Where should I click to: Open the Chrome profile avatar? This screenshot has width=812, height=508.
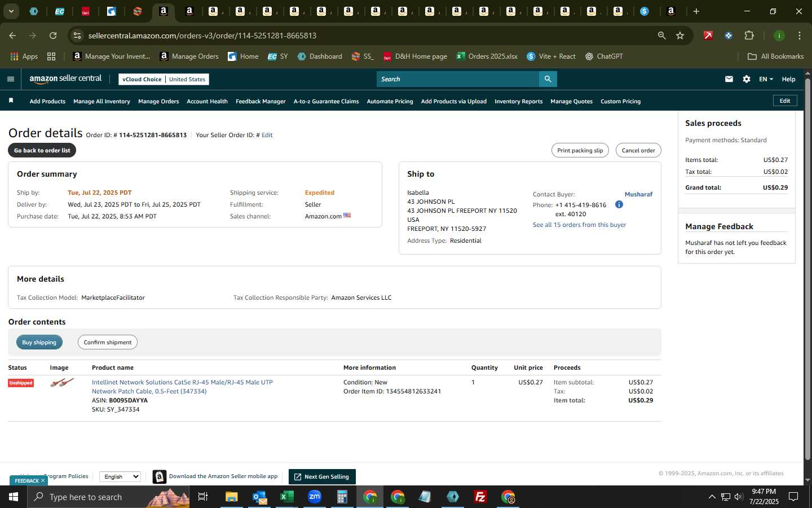click(779, 36)
